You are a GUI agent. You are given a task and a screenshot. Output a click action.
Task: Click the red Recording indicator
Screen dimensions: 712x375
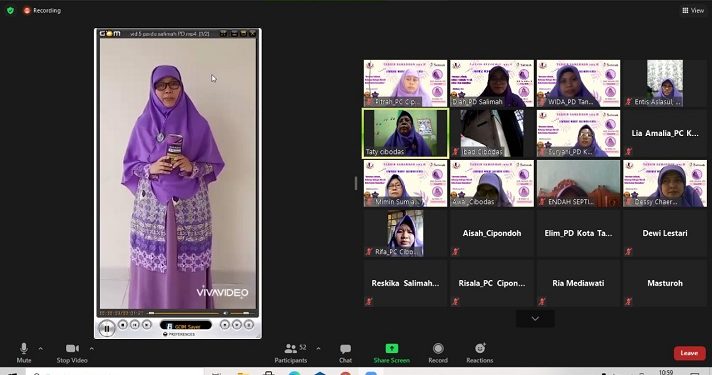click(x=42, y=10)
